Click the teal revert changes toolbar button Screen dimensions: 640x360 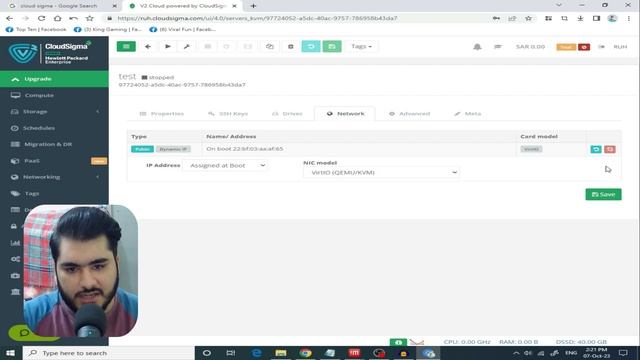click(x=311, y=47)
